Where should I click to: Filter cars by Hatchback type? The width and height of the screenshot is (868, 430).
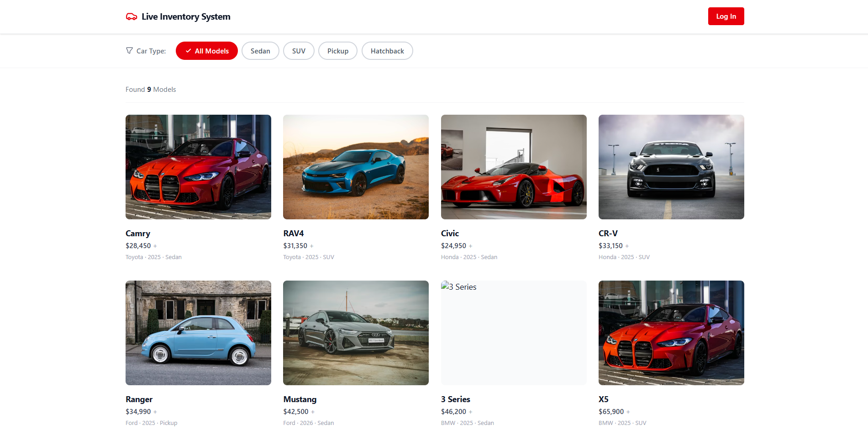coord(387,51)
